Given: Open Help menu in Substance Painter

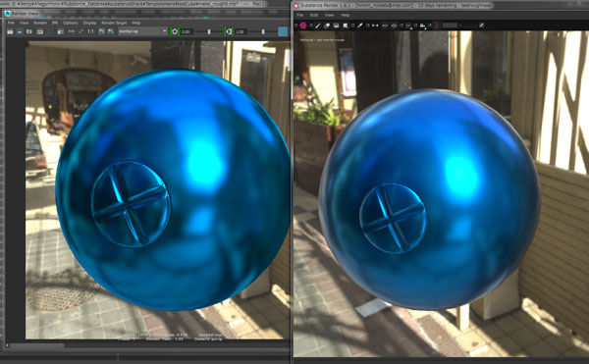Looking at the screenshot, I should click(346, 15).
